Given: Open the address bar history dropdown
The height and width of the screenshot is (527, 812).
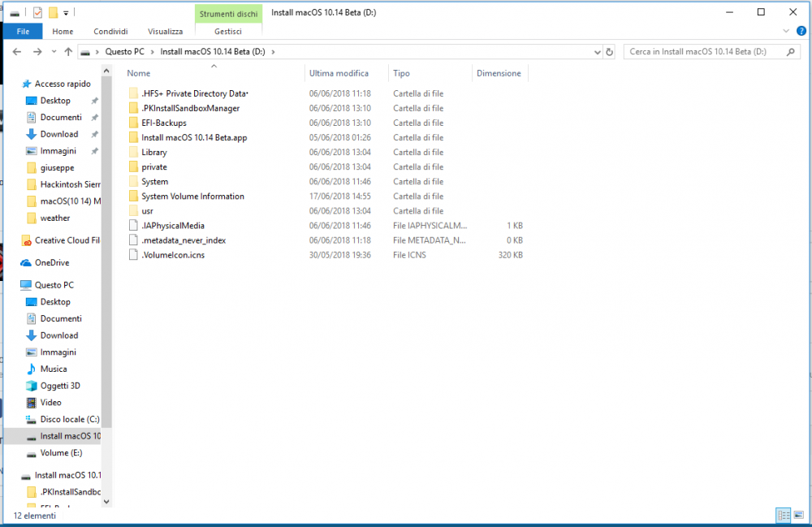Looking at the screenshot, I should (597, 52).
